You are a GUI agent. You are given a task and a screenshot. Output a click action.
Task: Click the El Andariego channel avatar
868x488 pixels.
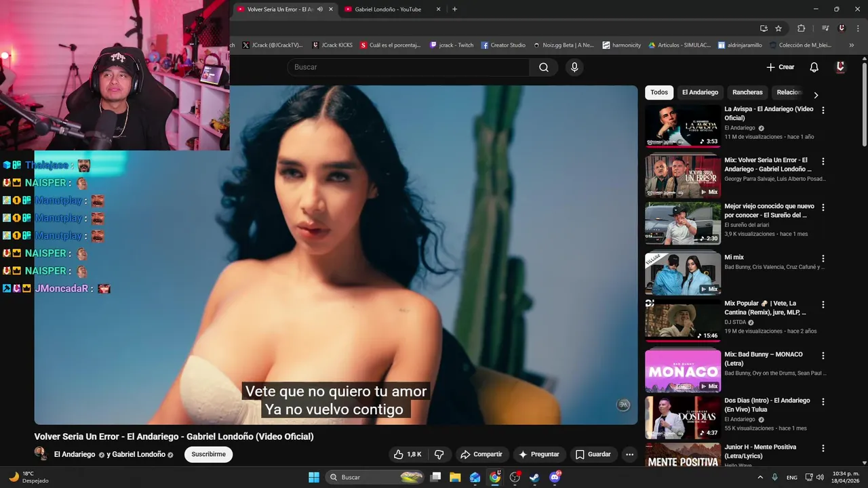[x=41, y=454]
